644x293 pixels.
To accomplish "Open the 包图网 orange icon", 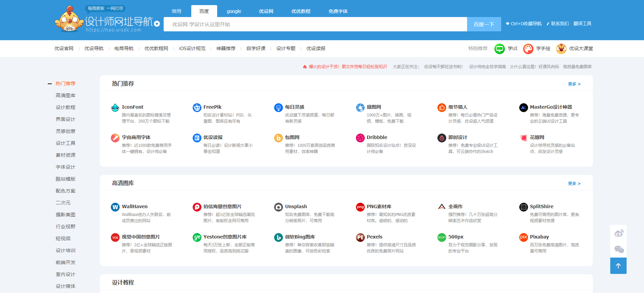I will pyautogui.click(x=279, y=138).
